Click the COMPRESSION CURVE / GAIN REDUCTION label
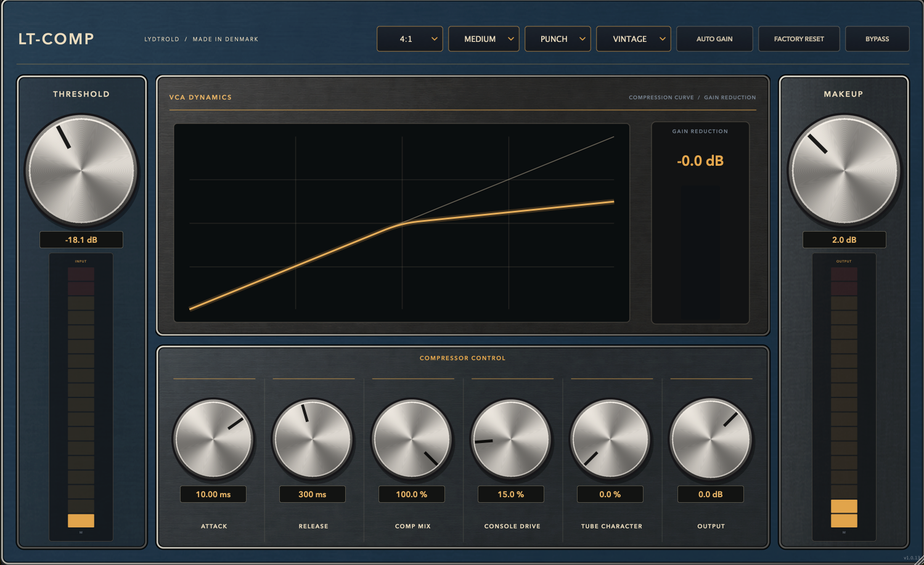Screen dimensions: 924x565 692,97
